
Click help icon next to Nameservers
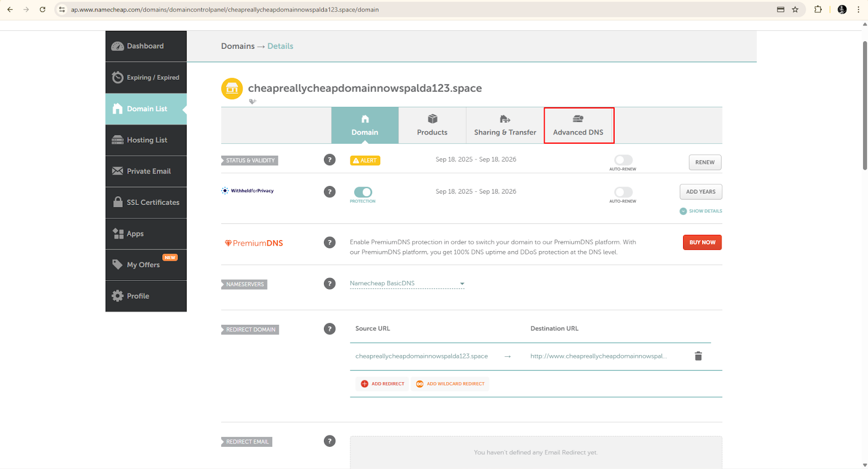pyautogui.click(x=329, y=284)
